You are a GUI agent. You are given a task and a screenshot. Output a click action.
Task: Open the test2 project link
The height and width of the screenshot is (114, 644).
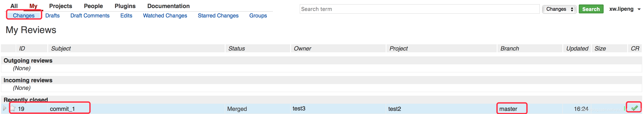point(394,109)
